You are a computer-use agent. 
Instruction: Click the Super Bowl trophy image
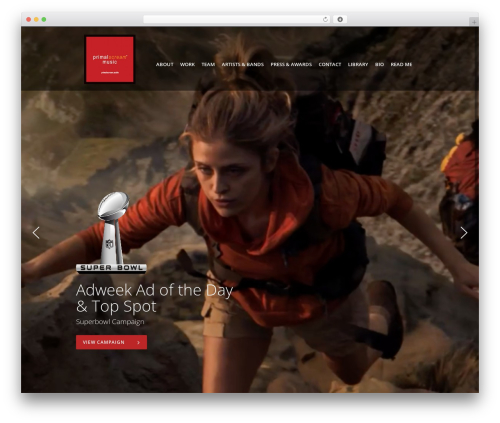click(111, 233)
